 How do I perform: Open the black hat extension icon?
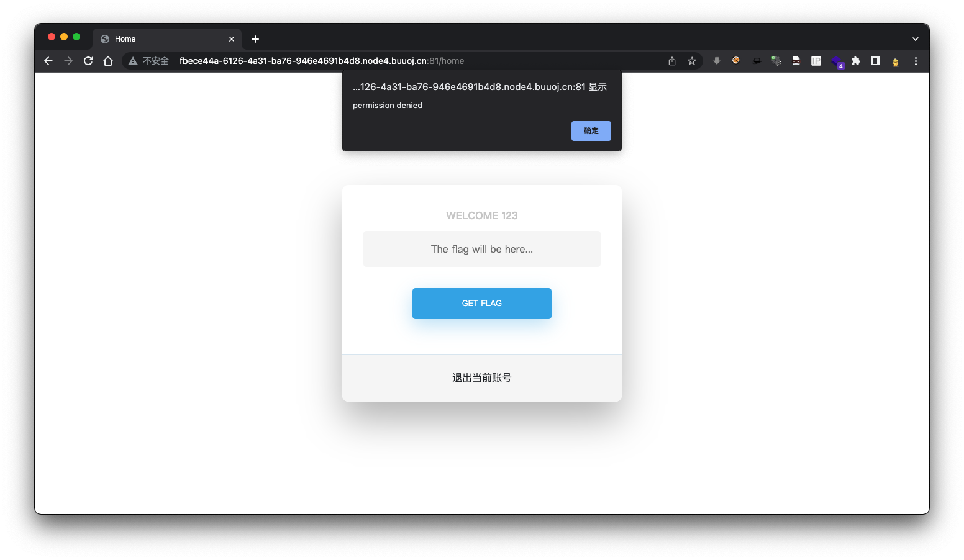click(757, 61)
